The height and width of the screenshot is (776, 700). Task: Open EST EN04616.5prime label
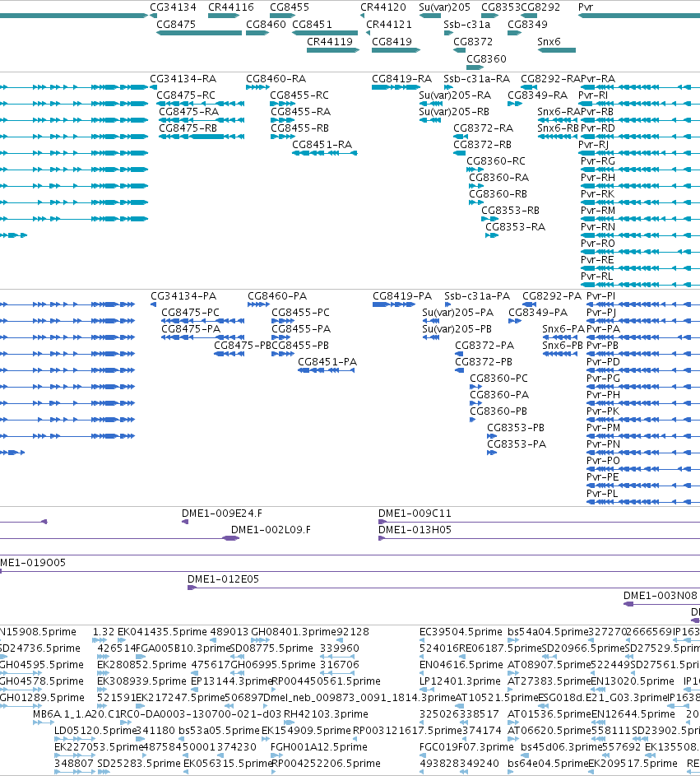click(461, 665)
